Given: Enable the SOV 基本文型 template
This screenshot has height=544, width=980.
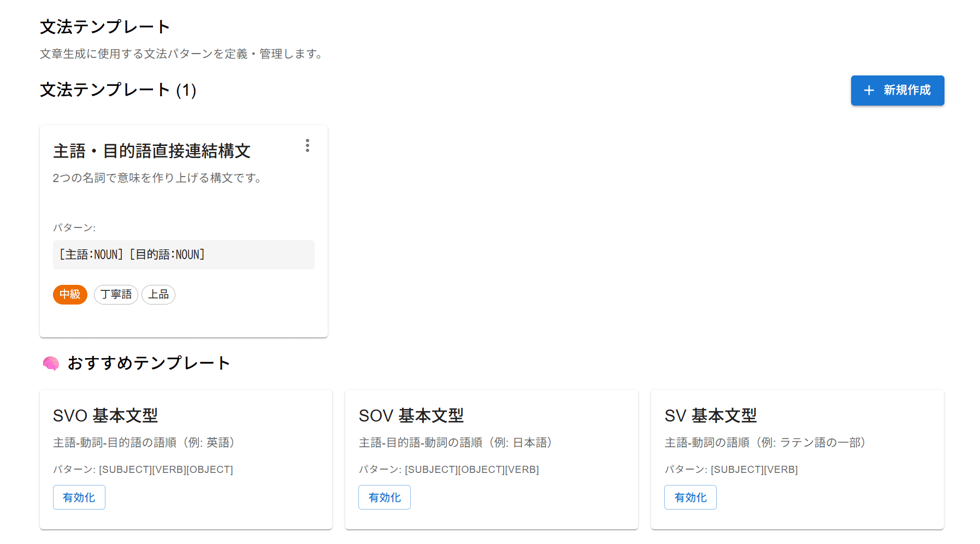Looking at the screenshot, I should pos(384,498).
